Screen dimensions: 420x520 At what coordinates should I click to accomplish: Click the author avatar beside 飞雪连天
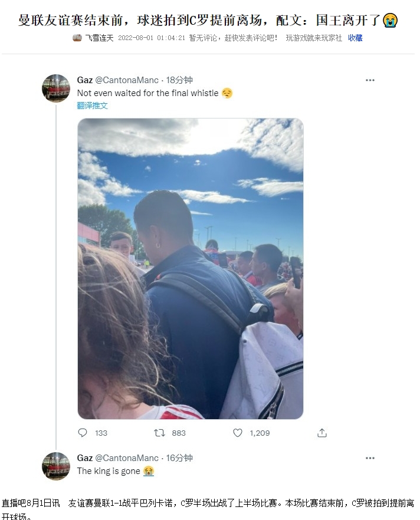(x=77, y=38)
